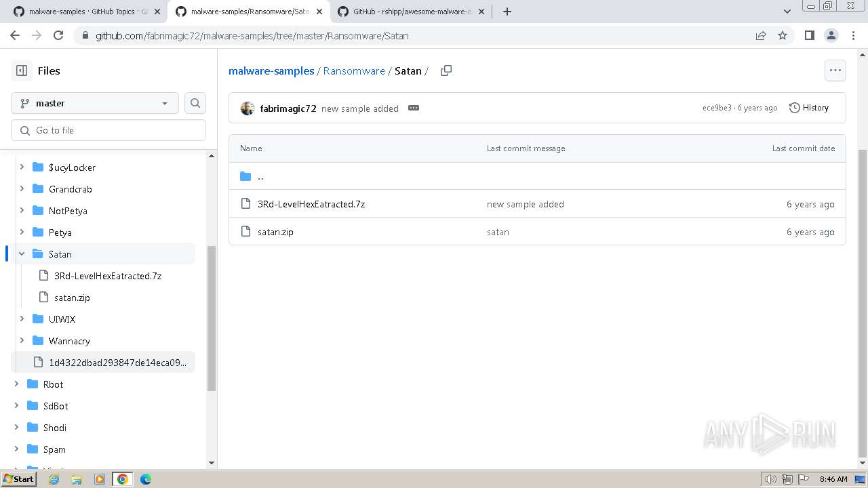Go to Ransomware breadcrumb link

(x=354, y=70)
